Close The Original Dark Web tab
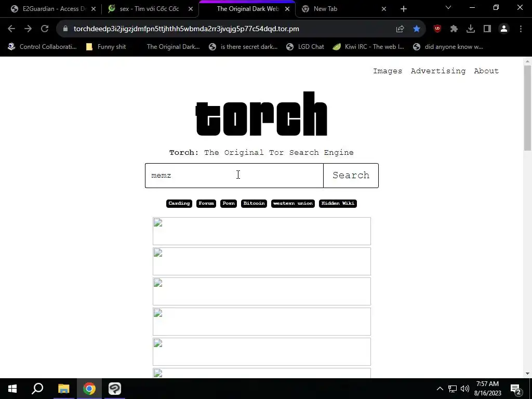The height and width of the screenshot is (399, 532). coord(287,9)
